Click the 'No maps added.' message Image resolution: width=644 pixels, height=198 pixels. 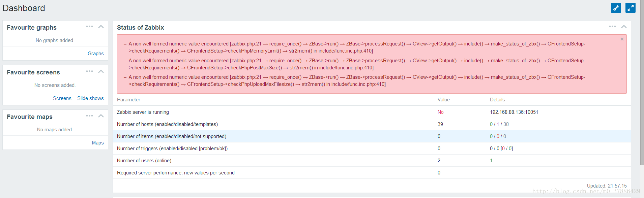pos(55,130)
